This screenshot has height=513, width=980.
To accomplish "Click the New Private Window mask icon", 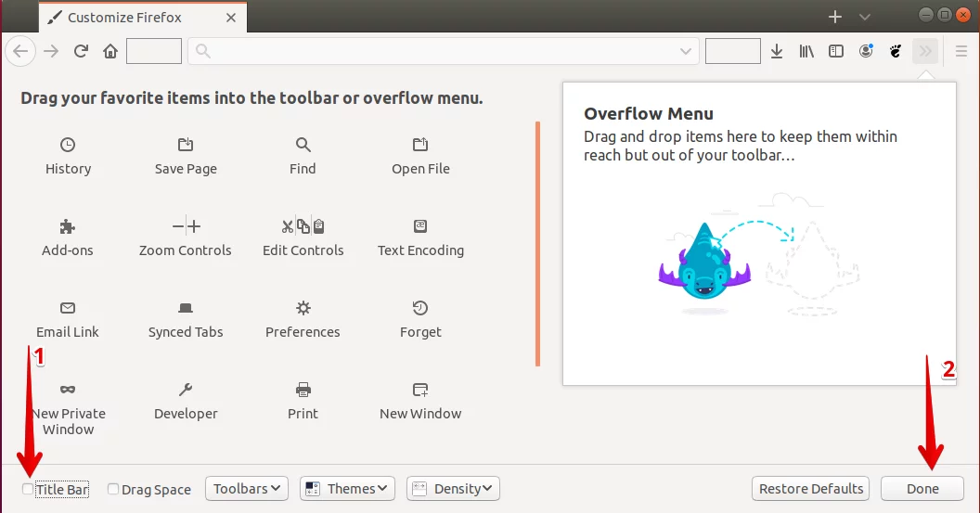I will point(68,390).
